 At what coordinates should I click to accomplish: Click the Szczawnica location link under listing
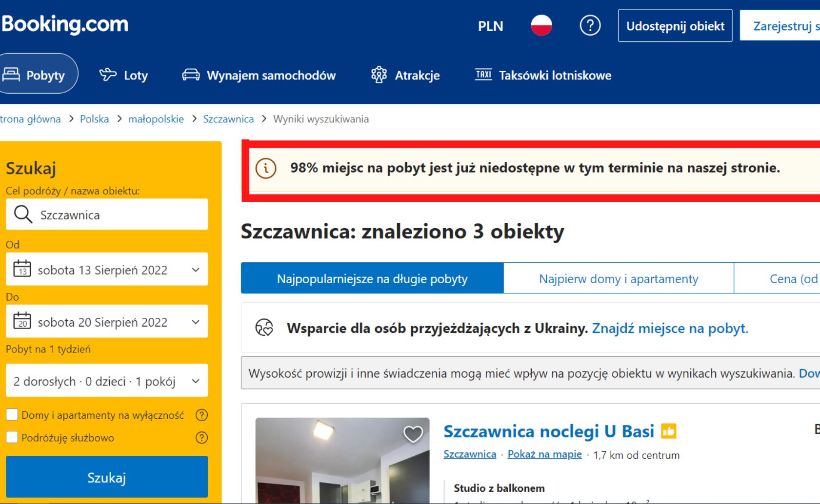(470, 454)
